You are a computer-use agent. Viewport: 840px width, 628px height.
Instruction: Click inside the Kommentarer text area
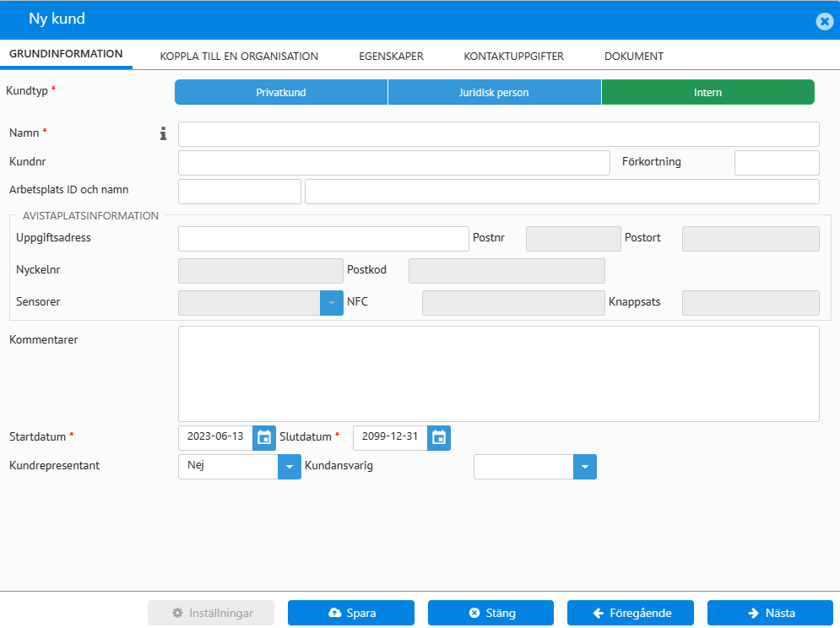499,374
